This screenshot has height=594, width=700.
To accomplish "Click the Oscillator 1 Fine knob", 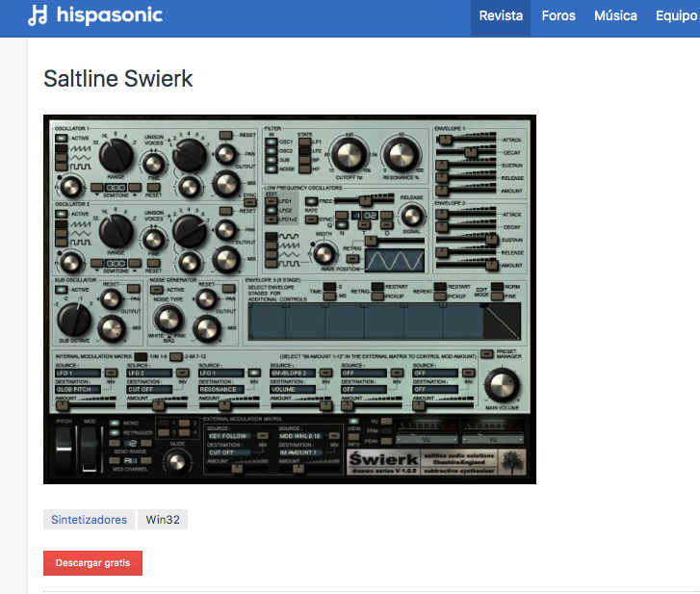I will (153, 164).
